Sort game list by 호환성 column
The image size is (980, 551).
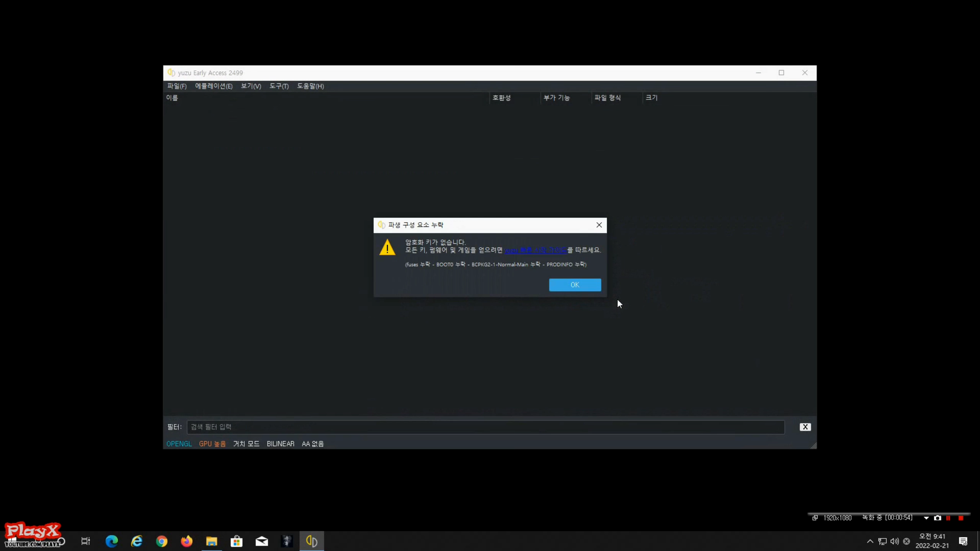pyautogui.click(x=501, y=98)
